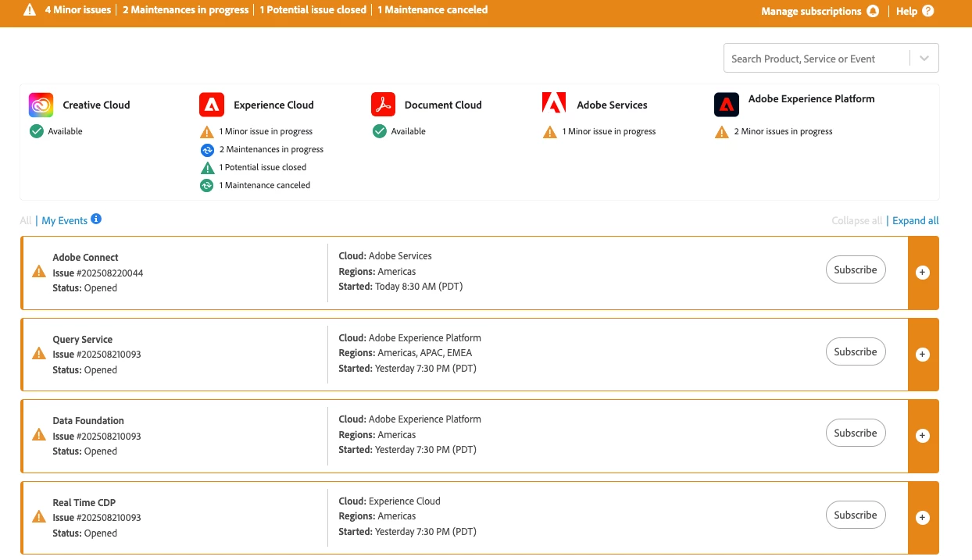The image size is (972, 560).
Task: Click the Adobe Experience Platform product name
Action: [811, 98]
